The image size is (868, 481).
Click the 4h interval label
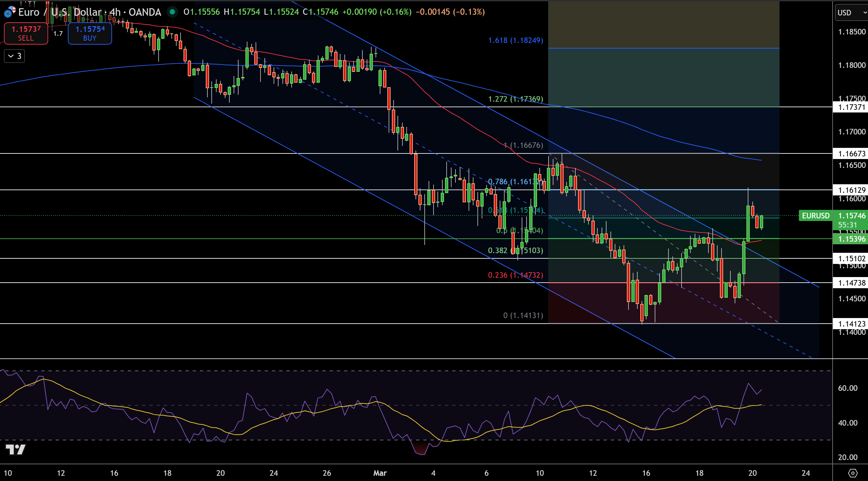tap(115, 12)
